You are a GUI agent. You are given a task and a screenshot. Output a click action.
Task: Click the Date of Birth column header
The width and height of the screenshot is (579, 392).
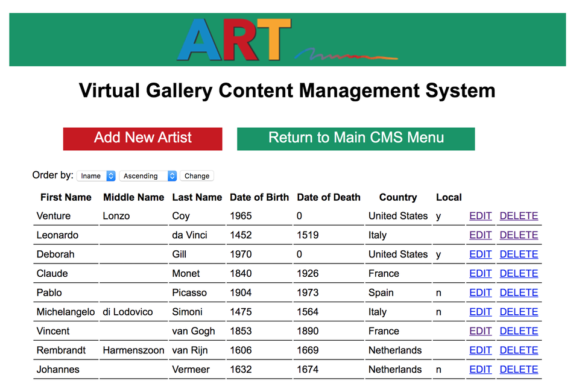point(259,197)
